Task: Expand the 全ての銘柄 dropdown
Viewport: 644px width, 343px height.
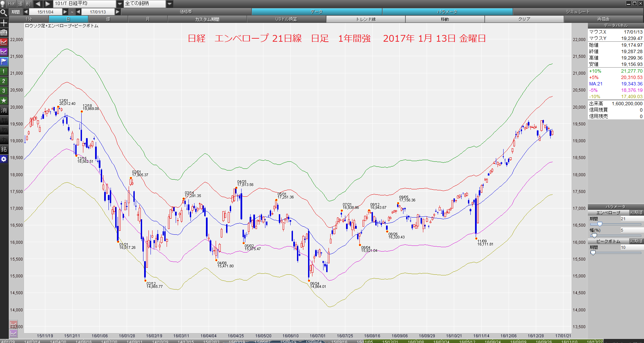Action: 170,4
